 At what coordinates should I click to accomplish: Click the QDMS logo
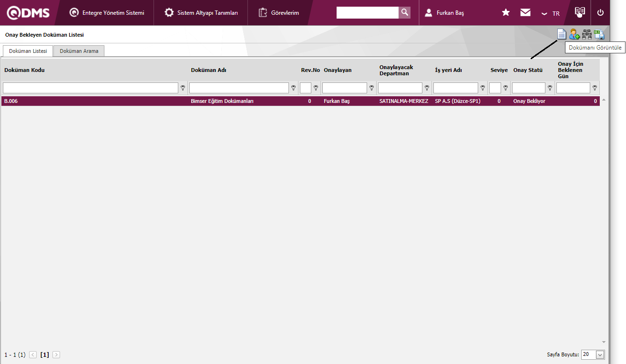click(x=28, y=13)
